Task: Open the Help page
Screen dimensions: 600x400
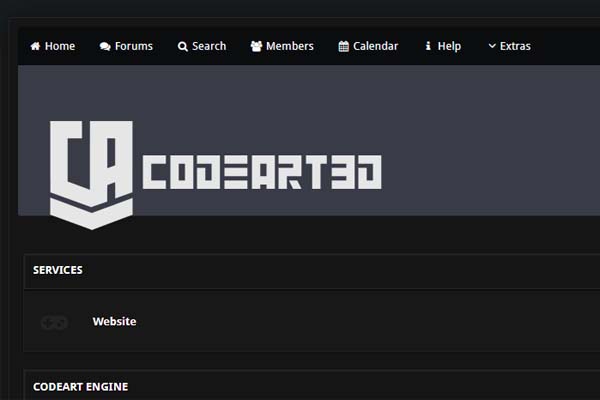Action: [443, 46]
